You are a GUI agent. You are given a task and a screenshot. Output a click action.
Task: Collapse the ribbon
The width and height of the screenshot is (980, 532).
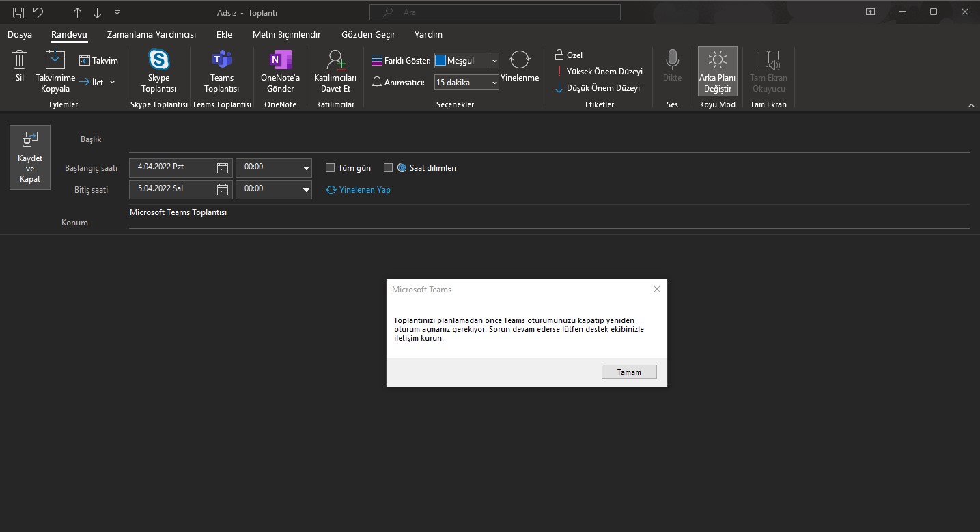point(971,105)
